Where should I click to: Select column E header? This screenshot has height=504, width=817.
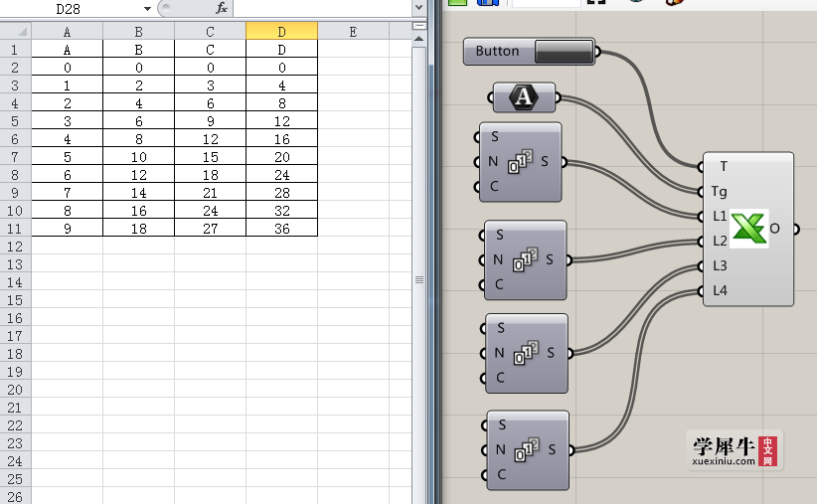pyautogui.click(x=353, y=31)
